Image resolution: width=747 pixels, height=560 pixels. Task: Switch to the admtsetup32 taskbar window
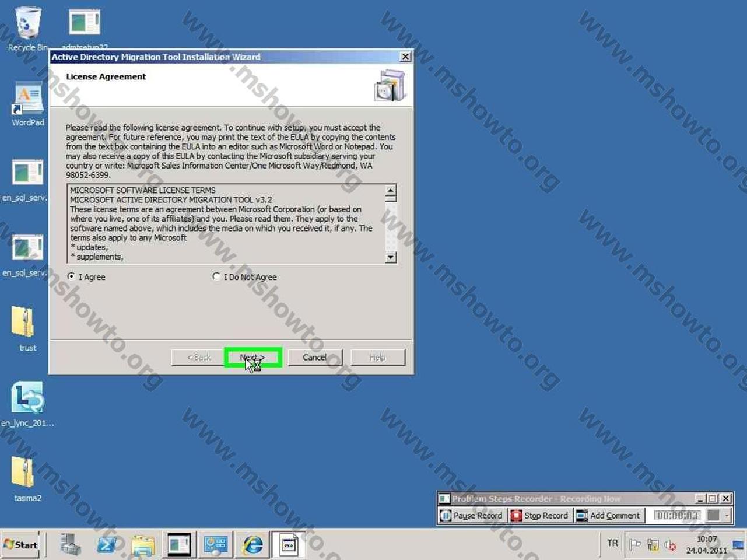tap(178, 545)
